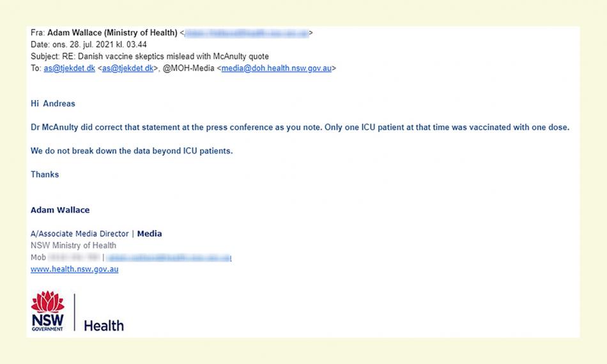Click the Health wordmark beside the logo
607x364 pixels.
(104, 326)
